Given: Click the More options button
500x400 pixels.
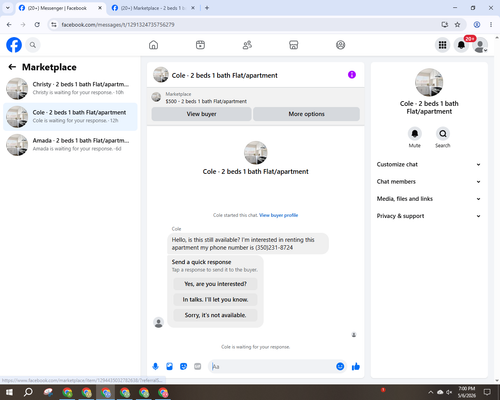Looking at the screenshot, I should [x=306, y=114].
